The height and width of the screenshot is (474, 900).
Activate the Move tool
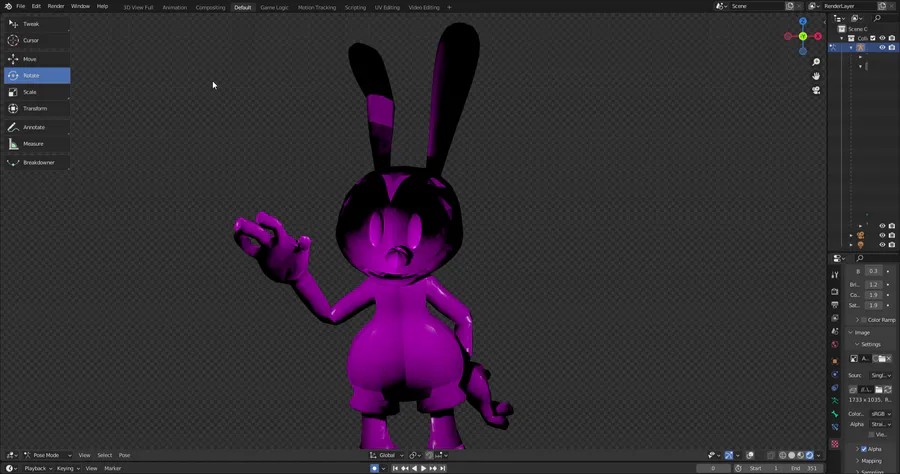click(37, 59)
